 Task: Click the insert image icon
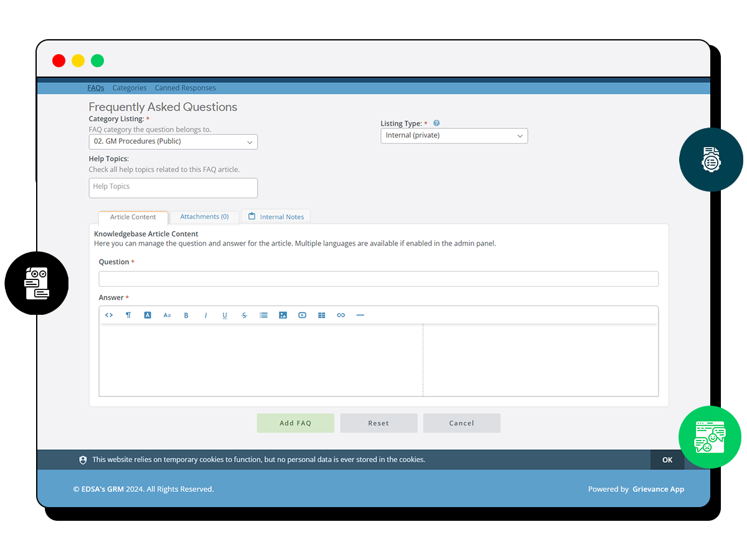pos(283,315)
